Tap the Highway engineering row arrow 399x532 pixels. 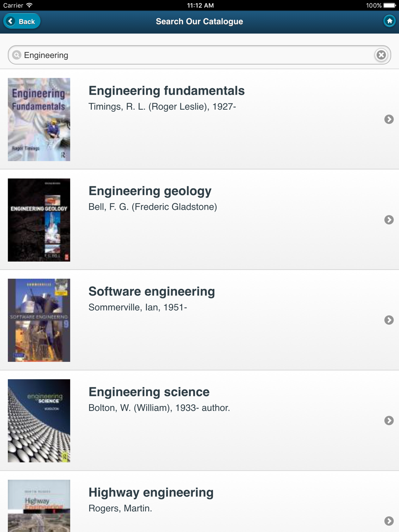click(389, 521)
